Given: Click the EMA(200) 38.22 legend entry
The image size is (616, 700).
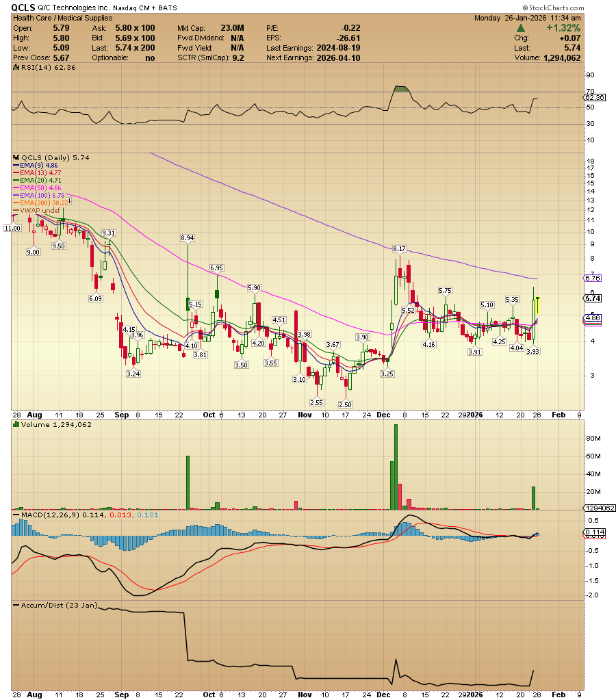Looking at the screenshot, I should (x=41, y=203).
